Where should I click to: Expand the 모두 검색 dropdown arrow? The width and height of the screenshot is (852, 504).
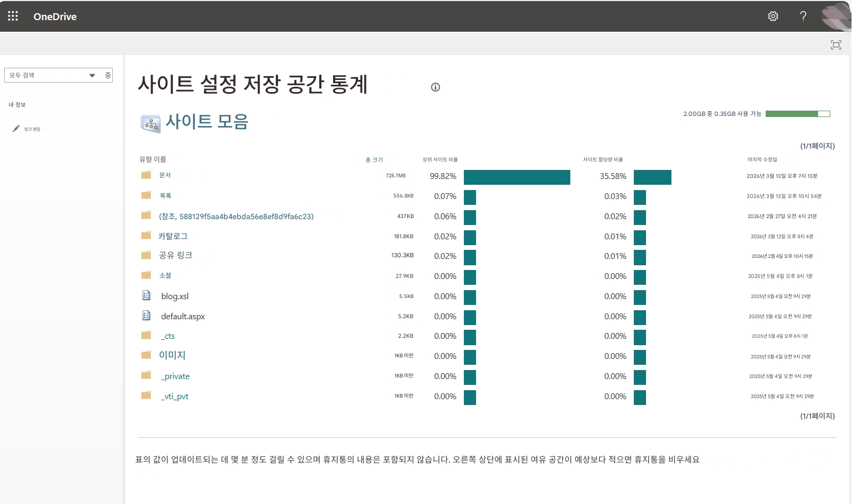click(92, 75)
